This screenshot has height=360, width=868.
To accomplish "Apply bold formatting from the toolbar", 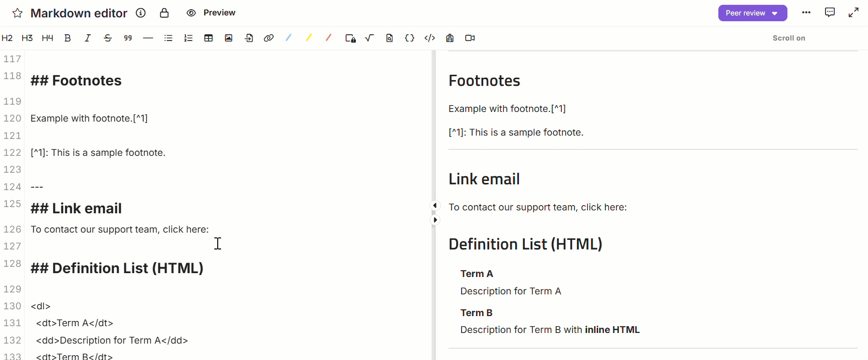I will tap(68, 38).
